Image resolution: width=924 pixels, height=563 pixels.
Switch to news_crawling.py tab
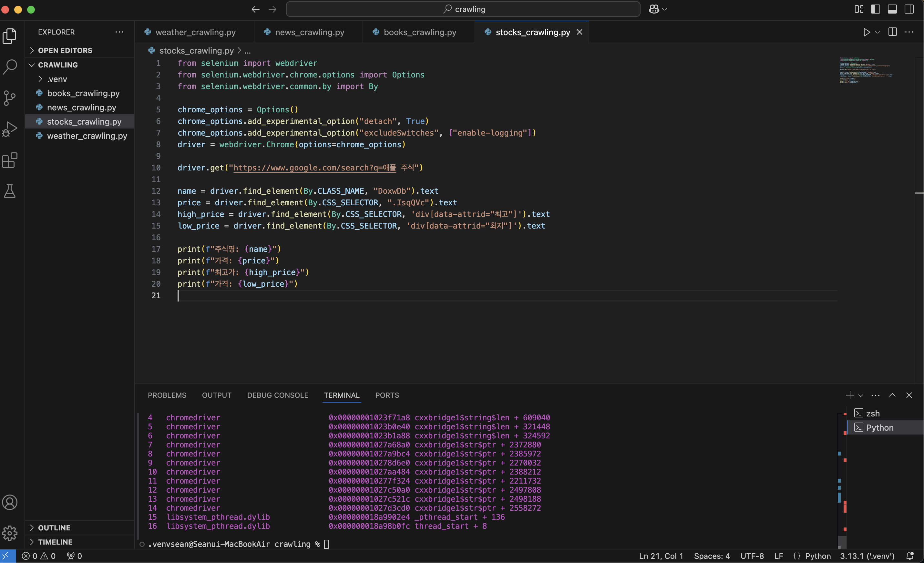click(x=309, y=32)
